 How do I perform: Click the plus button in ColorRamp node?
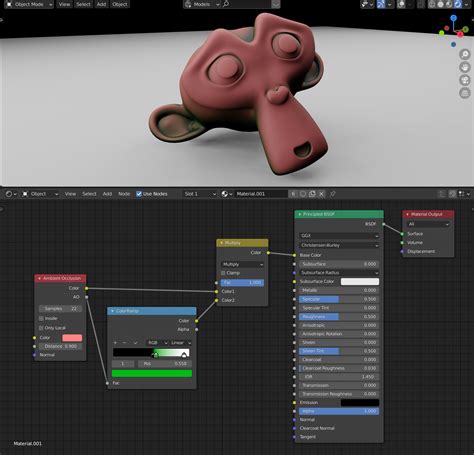point(115,343)
